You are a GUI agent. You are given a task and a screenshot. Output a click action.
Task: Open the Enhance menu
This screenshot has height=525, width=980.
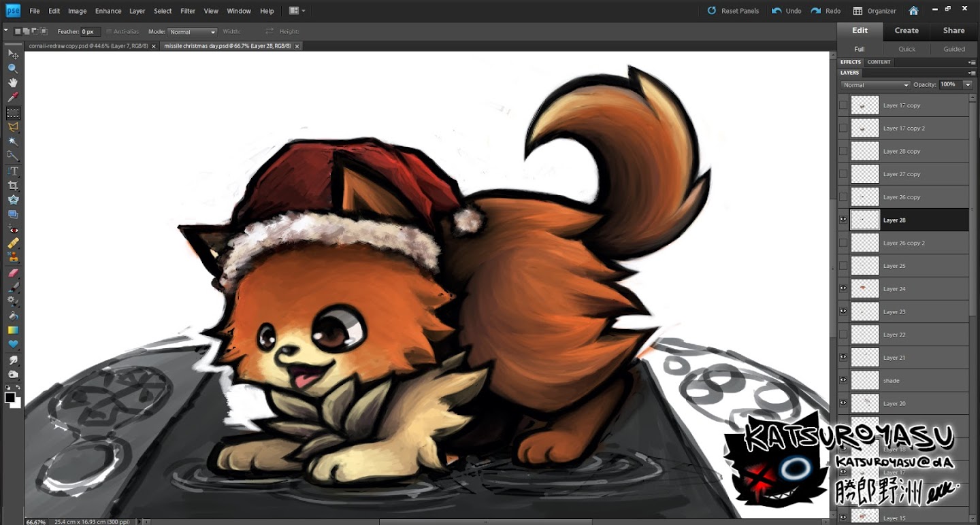[x=108, y=11]
